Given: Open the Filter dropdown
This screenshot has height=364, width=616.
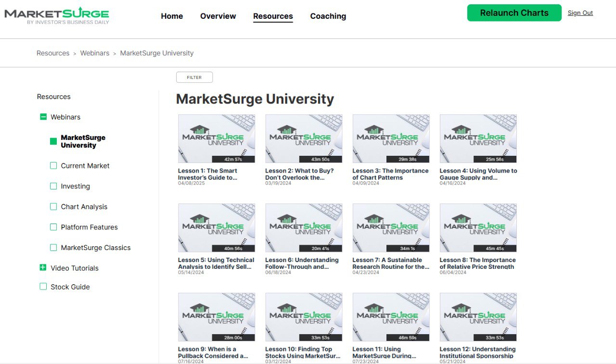Looking at the screenshot, I should point(194,77).
